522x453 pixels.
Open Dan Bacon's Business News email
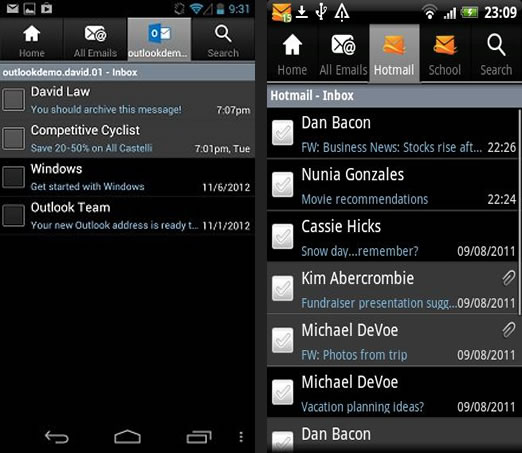(393, 133)
